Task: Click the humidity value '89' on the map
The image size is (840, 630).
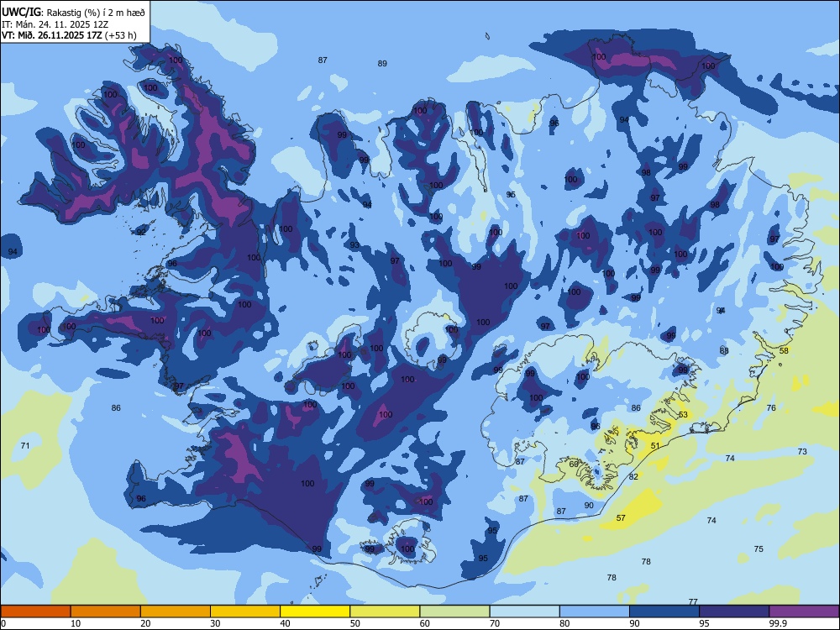Action: (382, 63)
